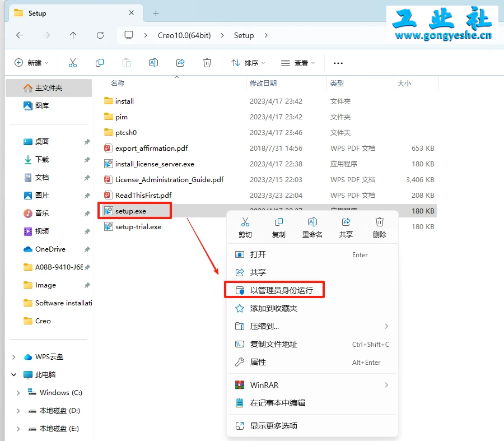Select 以管理员身份运行

tap(312, 290)
